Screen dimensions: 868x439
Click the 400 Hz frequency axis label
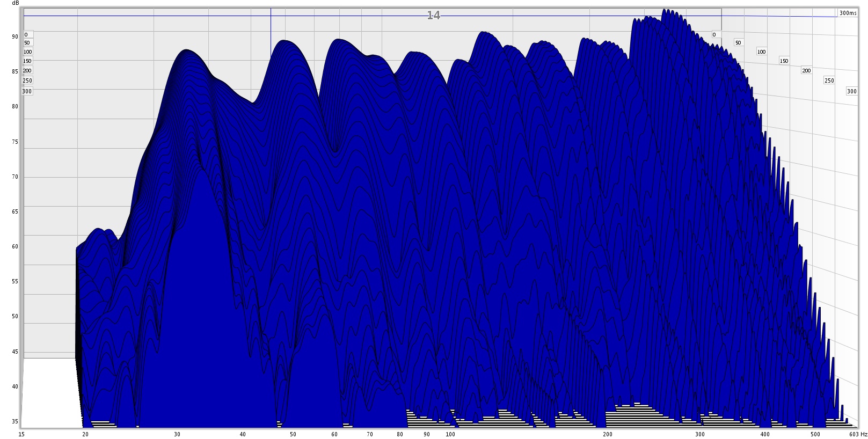click(765, 434)
